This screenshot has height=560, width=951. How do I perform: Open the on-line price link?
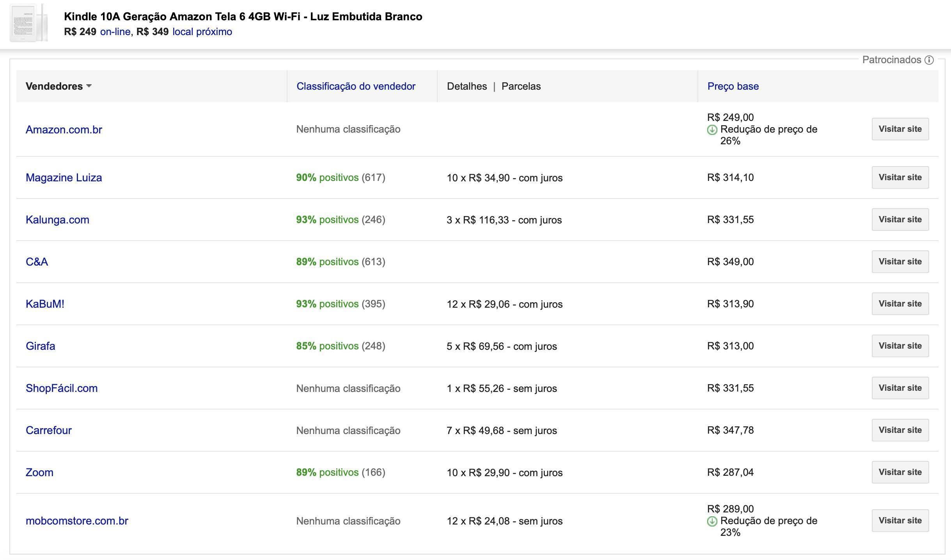(x=115, y=32)
